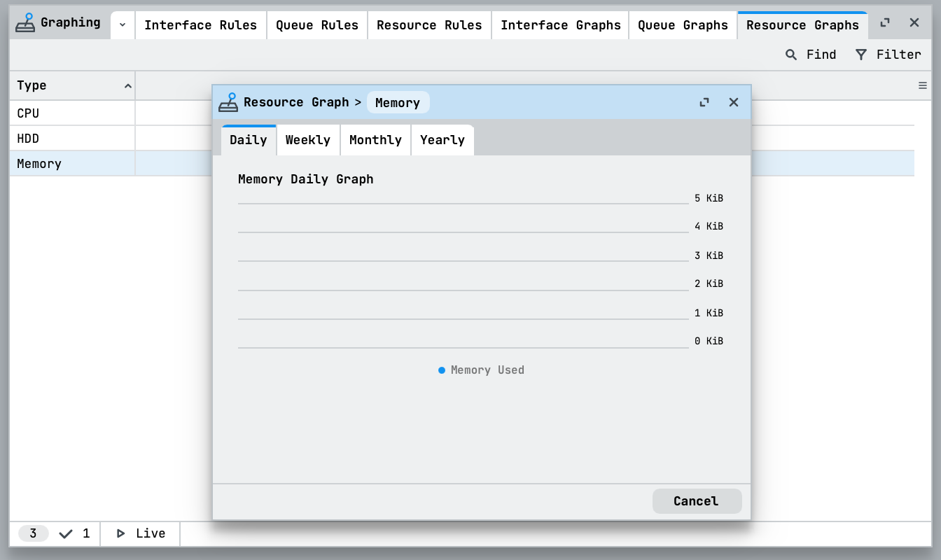Switch to Queue Rules tab
Screen dimensions: 941x560
coord(317,25)
